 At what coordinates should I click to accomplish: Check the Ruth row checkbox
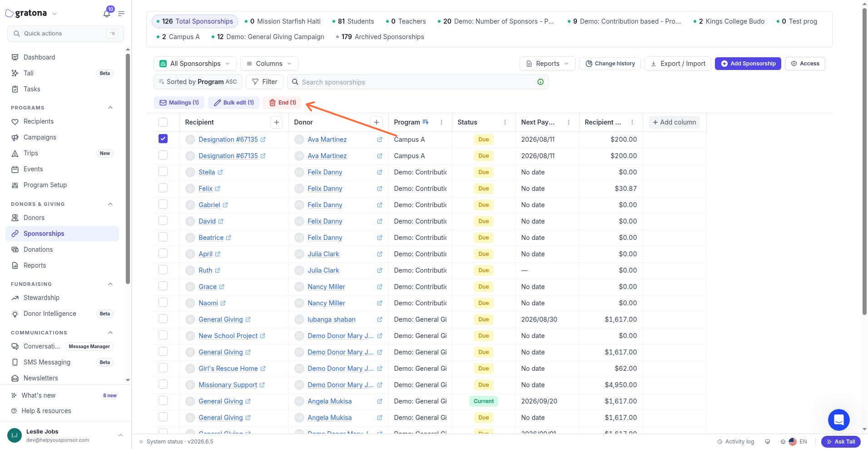[x=163, y=269]
